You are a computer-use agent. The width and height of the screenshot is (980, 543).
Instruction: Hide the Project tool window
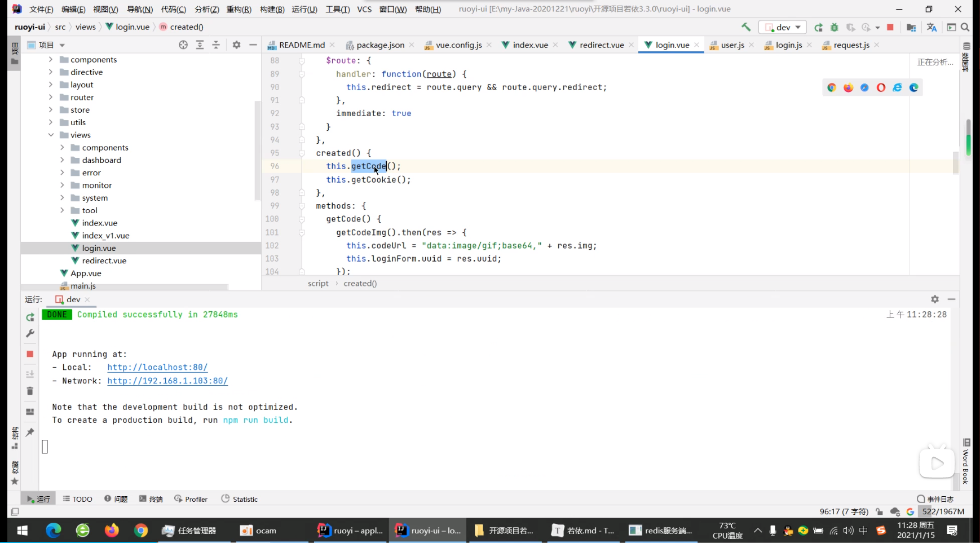click(253, 45)
